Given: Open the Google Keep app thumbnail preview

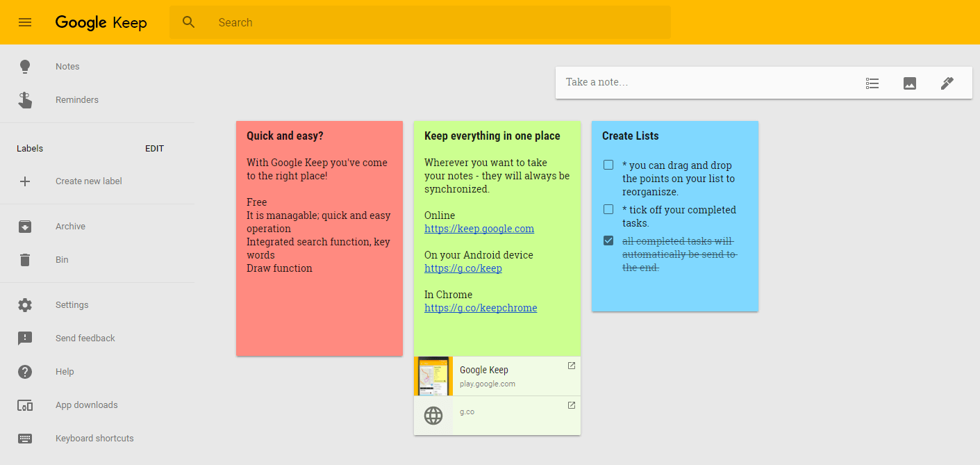Looking at the screenshot, I should [433, 376].
